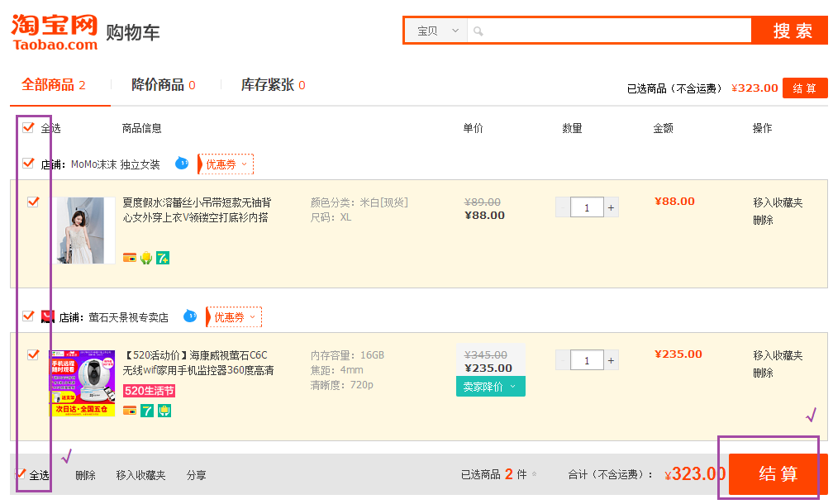Switch to 降价商品 tab

coord(163,85)
